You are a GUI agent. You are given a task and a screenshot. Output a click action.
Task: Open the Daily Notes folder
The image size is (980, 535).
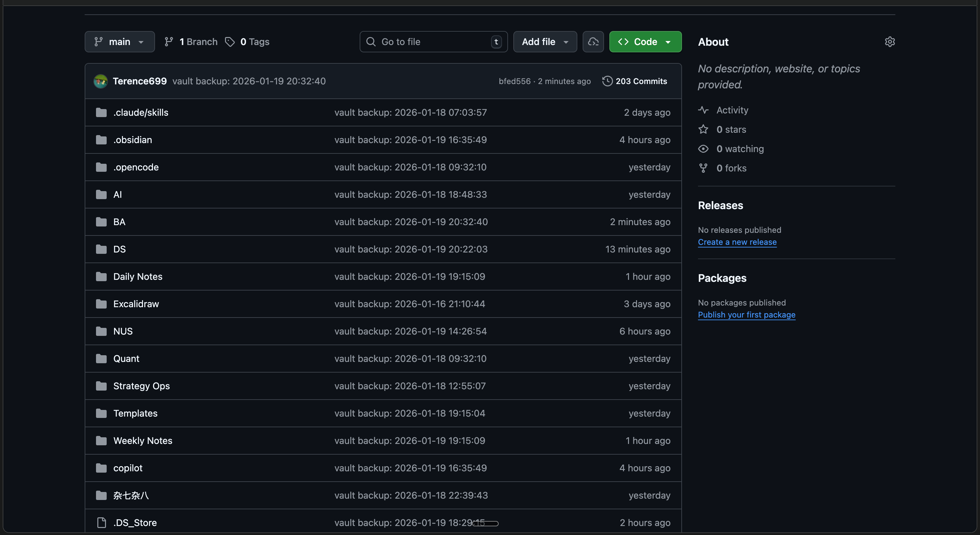click(x=138, y=277)
